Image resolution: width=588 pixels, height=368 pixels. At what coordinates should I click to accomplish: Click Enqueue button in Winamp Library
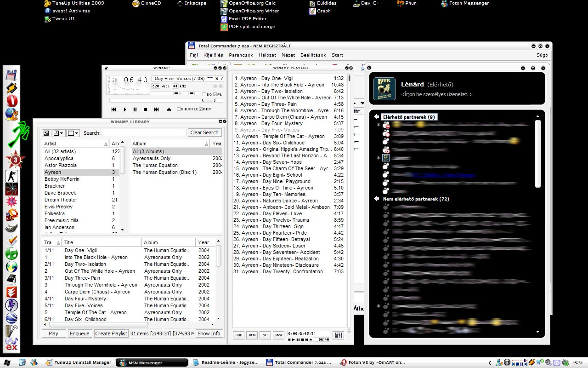79,333
